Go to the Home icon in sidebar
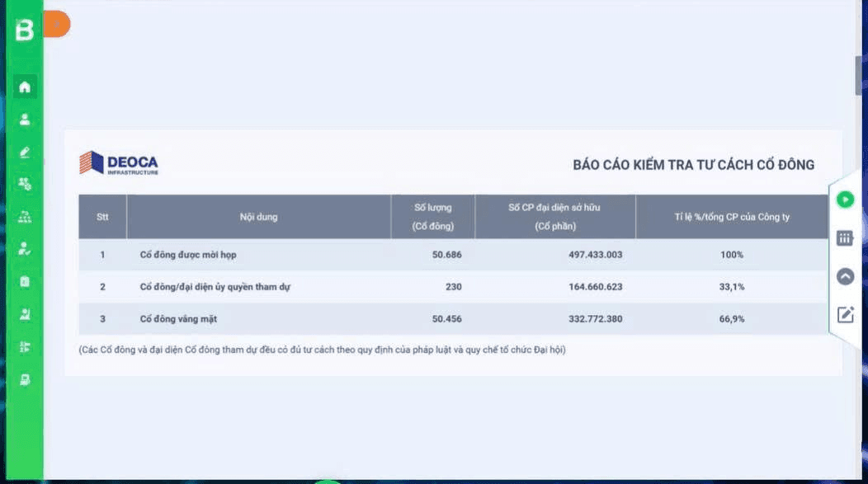The width and height of the screenshot is (868, 484). [25, 87]
